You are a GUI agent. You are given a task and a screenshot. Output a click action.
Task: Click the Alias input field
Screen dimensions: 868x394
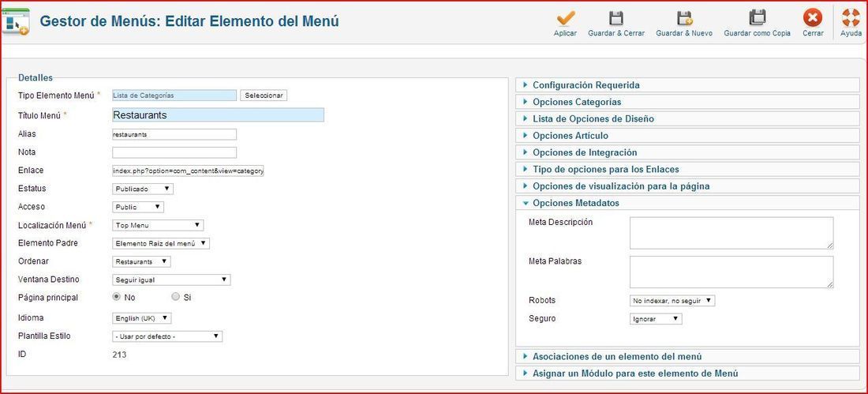pos(174,134)
